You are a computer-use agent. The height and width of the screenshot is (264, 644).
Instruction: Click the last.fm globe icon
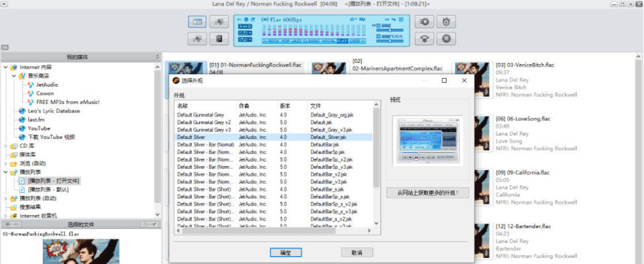tap(22, 120)
